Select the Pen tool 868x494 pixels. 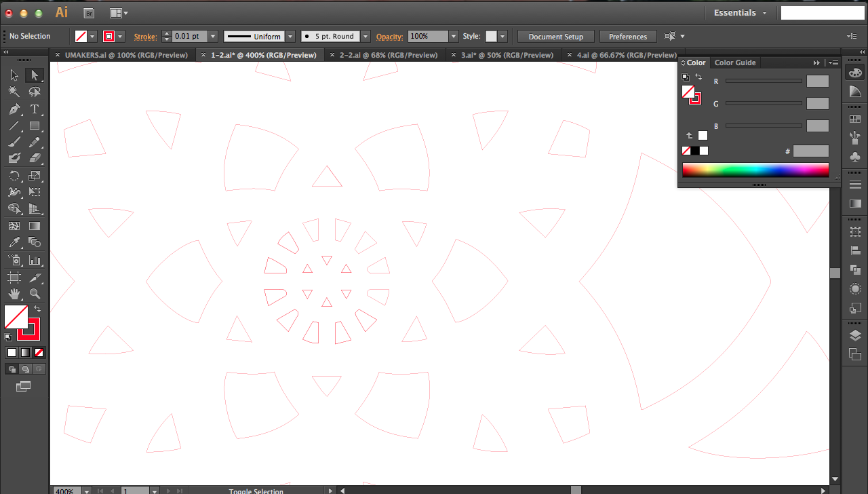point(14,109)
